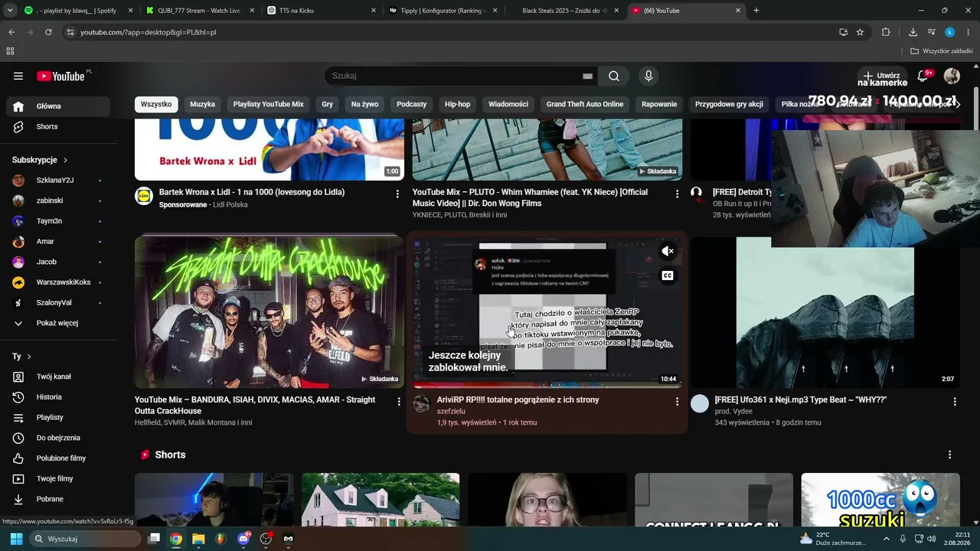This screenshot has width=980, height=551.
Task: Unmute the AriviRP video preview
Action: click(668, 251)
